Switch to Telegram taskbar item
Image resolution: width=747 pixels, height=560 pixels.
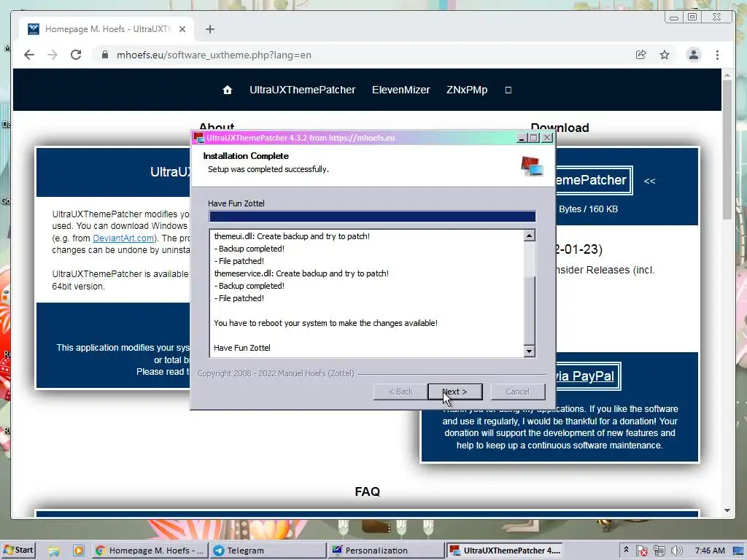point(268,551)
